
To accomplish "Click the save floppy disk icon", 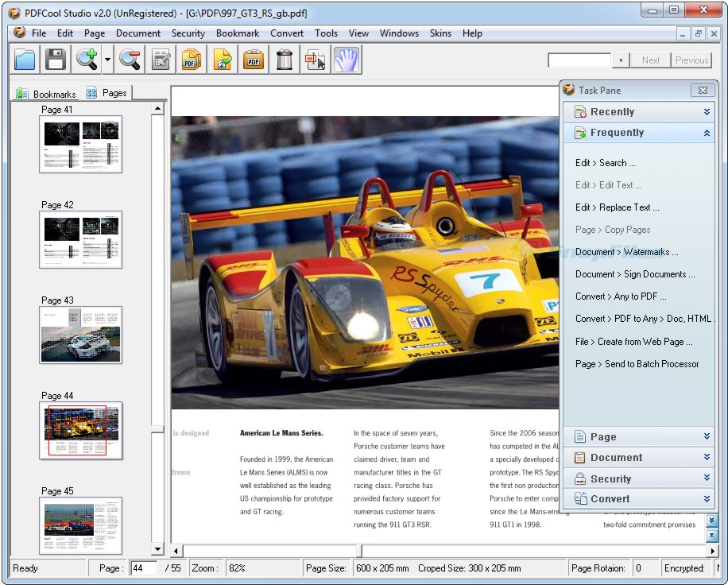I will (x=56, y=60).
